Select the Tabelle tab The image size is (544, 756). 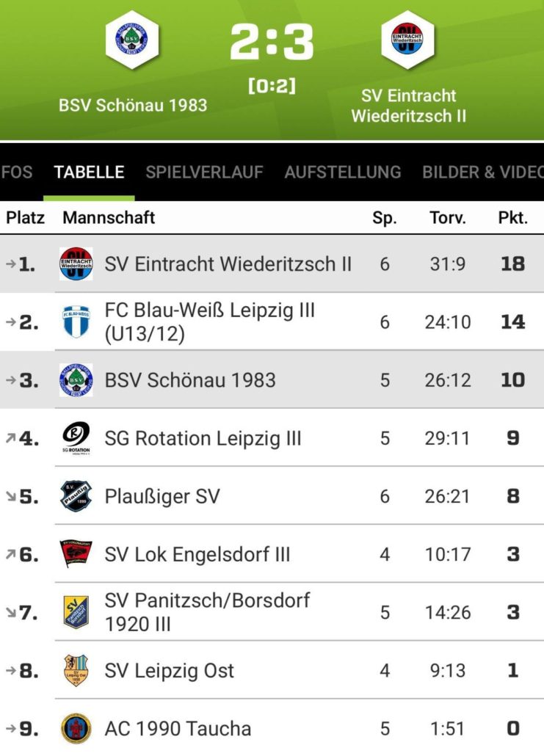89,172
